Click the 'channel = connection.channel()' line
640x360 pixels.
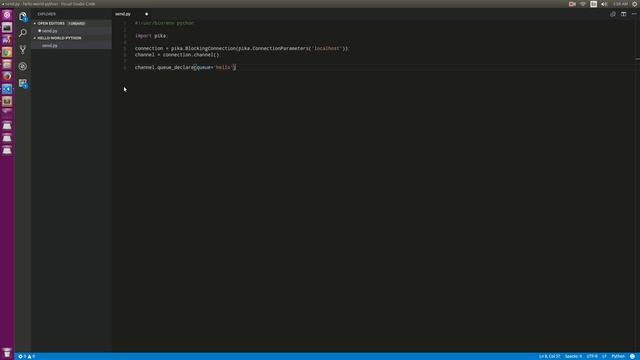tap(177, 55)
